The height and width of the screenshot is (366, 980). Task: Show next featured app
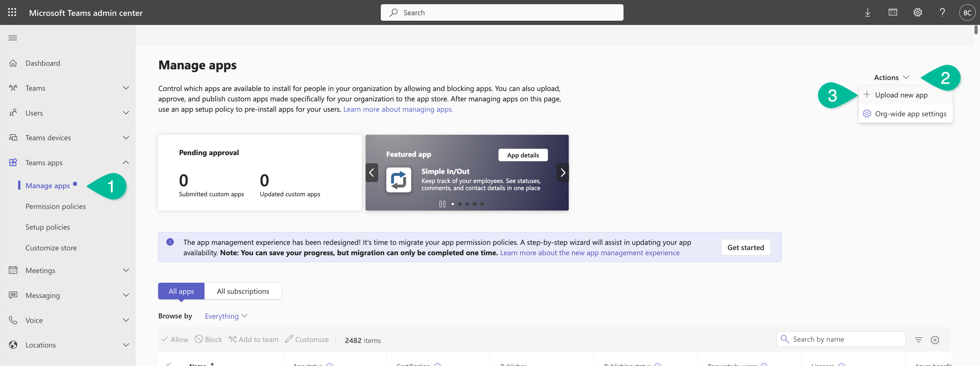pos(562,173)
